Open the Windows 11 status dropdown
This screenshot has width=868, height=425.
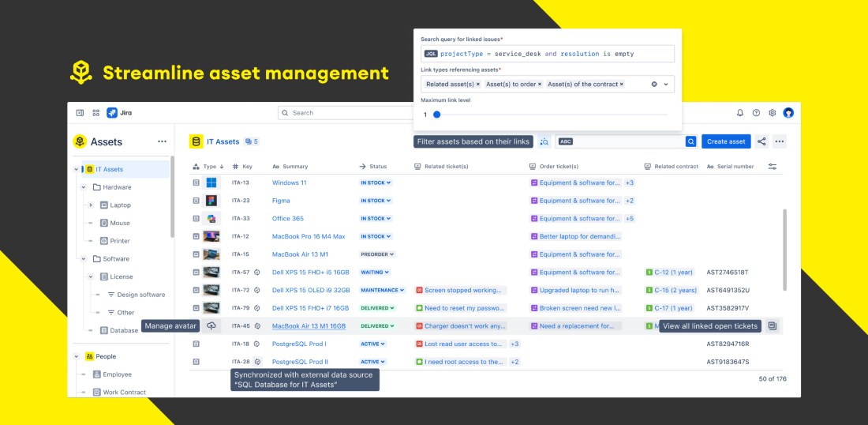point(376,182)
